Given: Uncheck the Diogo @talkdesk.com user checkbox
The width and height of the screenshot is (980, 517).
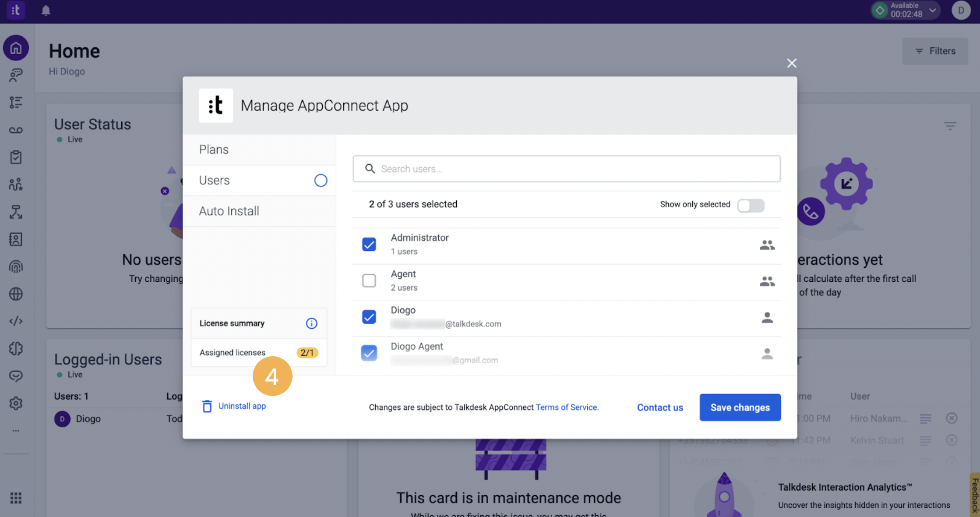Looking at the screenshot, I should coord(369,317).
